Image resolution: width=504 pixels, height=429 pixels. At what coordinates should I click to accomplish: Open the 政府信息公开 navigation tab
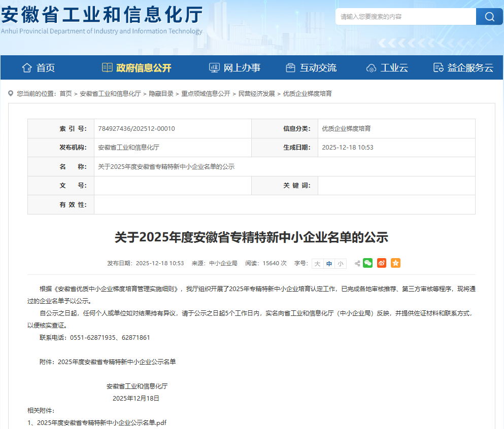click(x=144, y=68)
